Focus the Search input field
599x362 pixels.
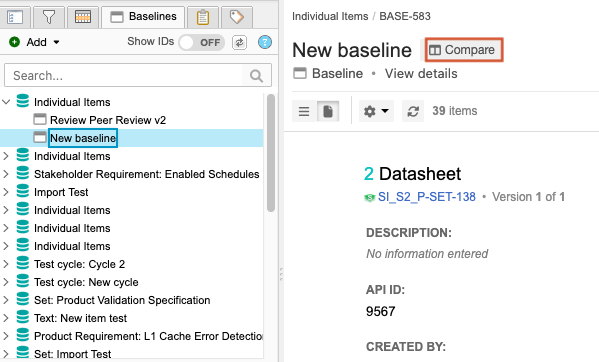123,76
